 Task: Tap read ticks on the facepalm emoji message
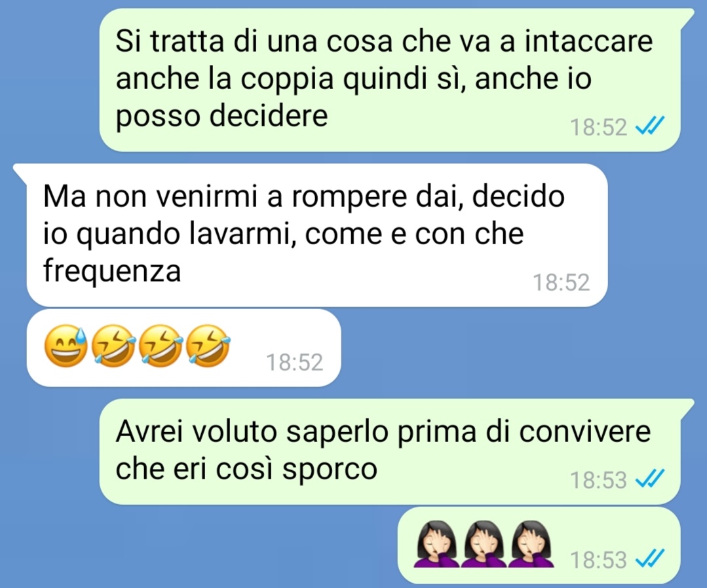(x=650, y=560)
